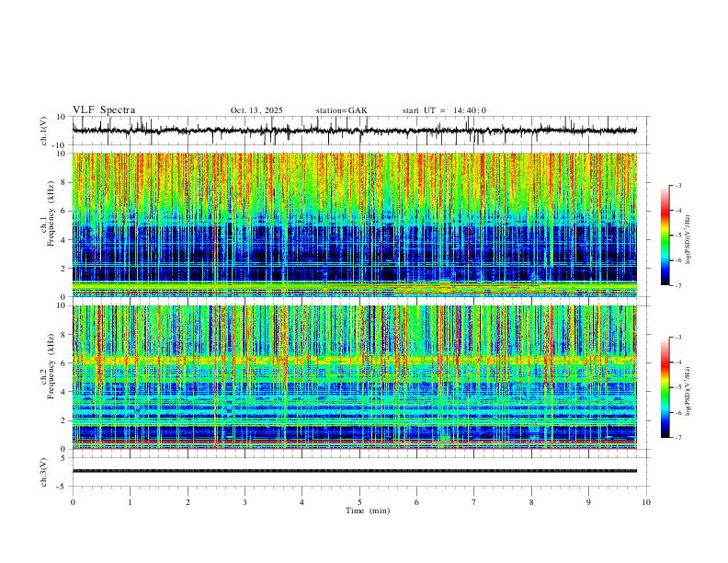Click the 'ch.3(V)' axis label

click(44, 472)
